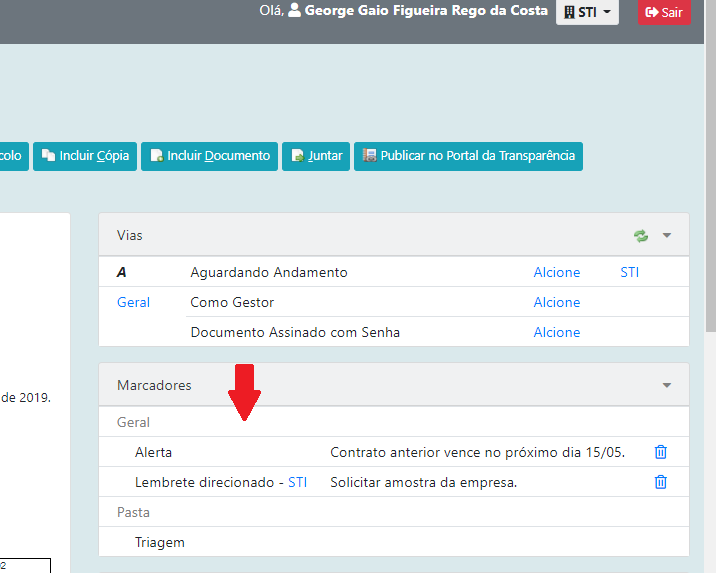This screenshot has height=573, width=716.
Task: Click STI link in Lembrete direcionado
Action: [297, 482]
